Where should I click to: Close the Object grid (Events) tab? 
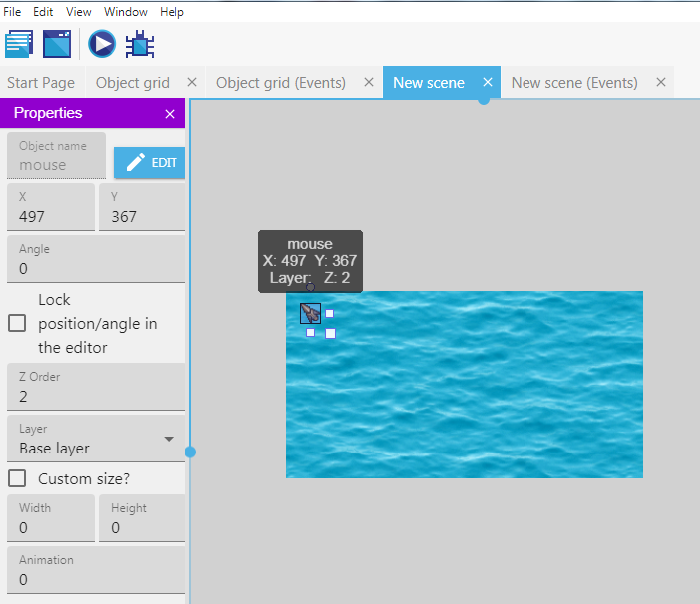pyautogui.click(x=369, y=82)
